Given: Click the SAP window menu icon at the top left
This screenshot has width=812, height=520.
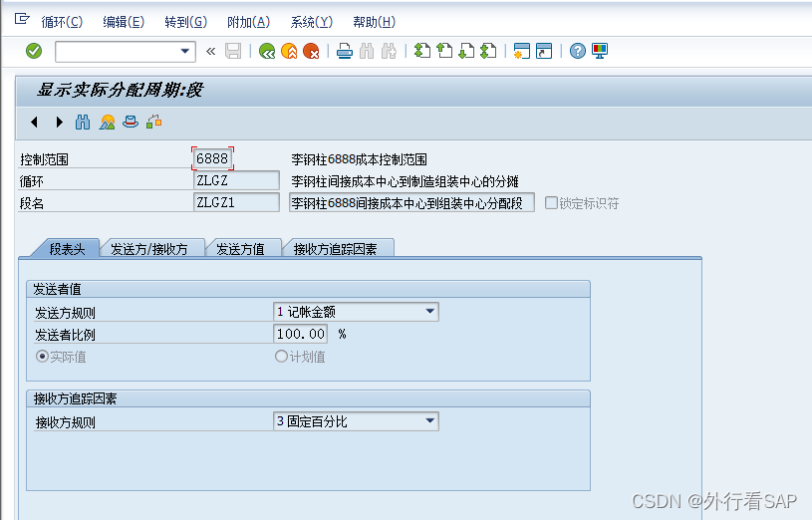Looking at the screenshot, I should tap(22, 19).
